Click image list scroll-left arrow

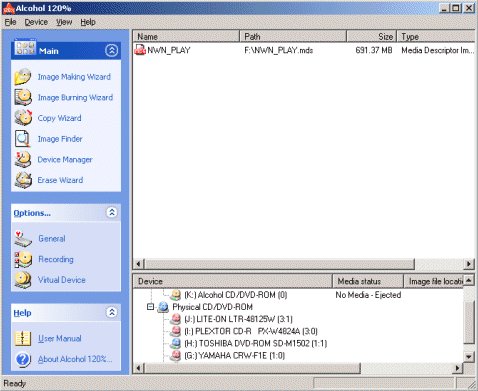click(x=139, y=264)
